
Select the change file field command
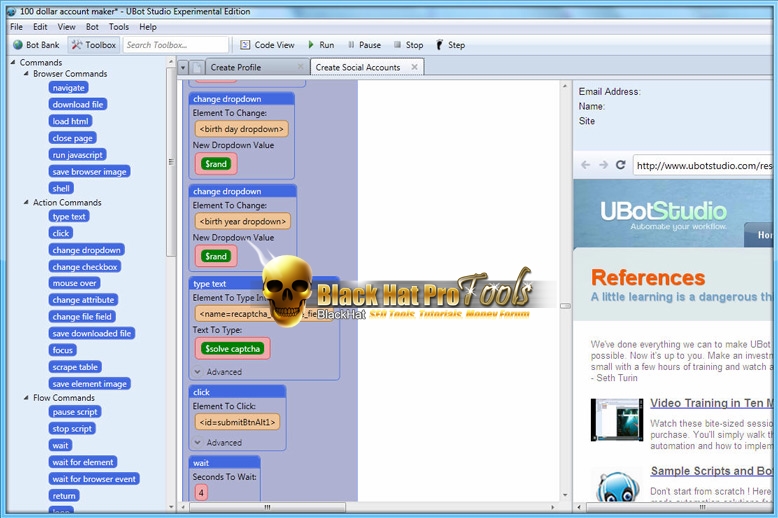(x=82, y=317)
